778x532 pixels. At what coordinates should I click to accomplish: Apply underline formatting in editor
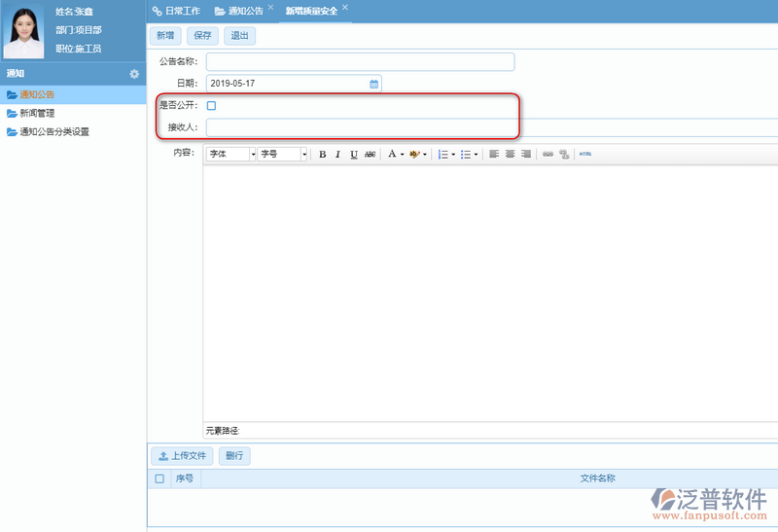tap(354, 155)
